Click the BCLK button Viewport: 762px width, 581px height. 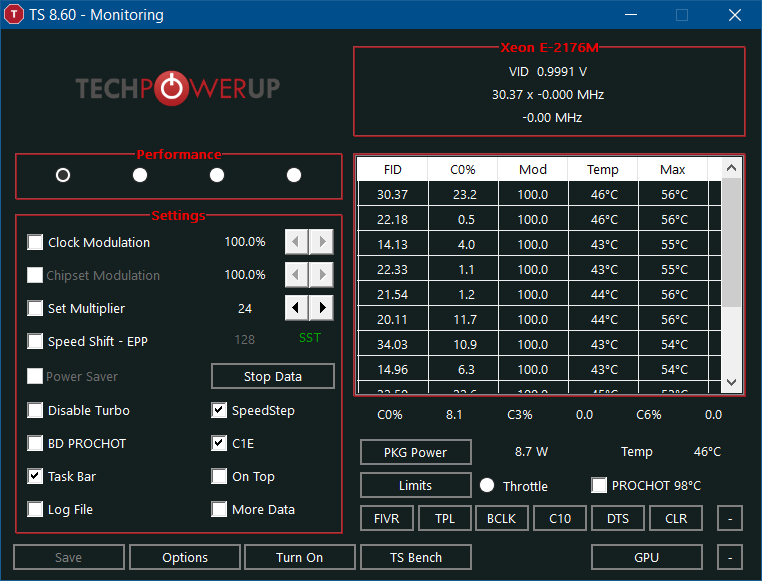click(x=502, y=518)
